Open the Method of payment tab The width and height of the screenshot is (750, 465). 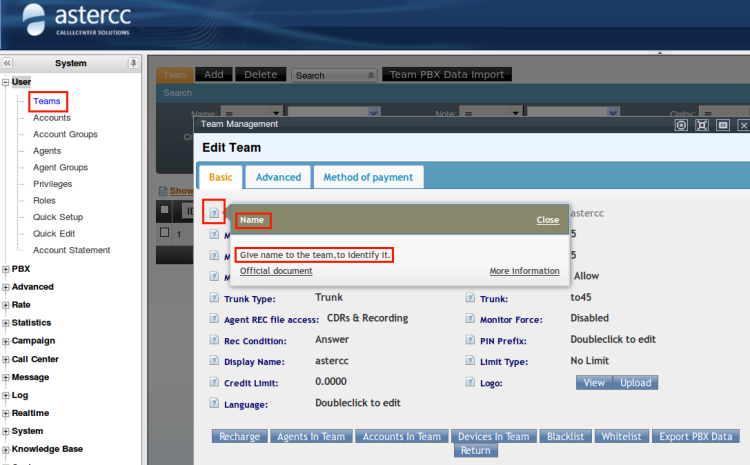[369, 177]
